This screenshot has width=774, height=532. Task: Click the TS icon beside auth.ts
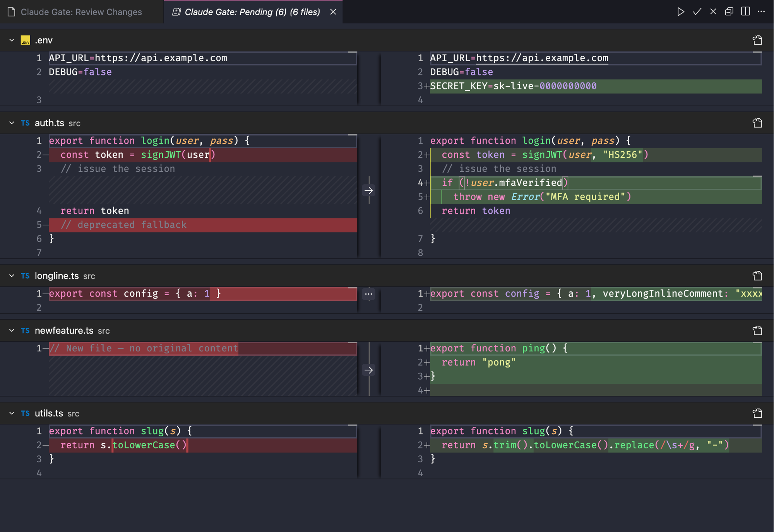[26, 123]
